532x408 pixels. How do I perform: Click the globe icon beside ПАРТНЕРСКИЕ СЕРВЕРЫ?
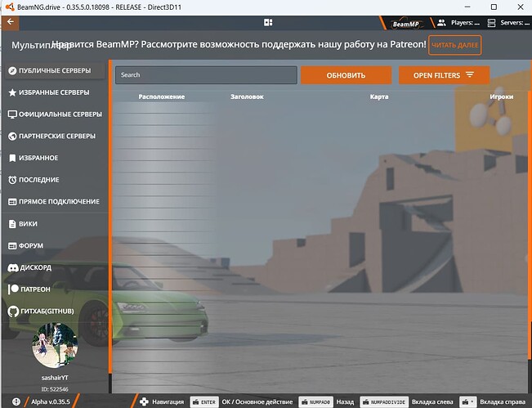pos(12,136)
